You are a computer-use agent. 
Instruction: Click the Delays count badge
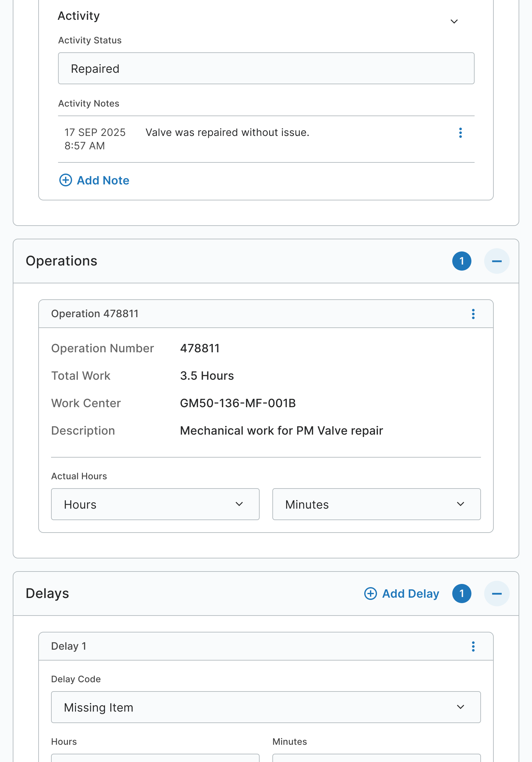point(462,594)
